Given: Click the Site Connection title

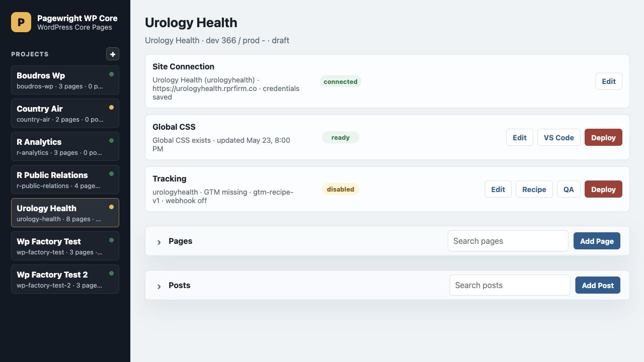Looking at the screenshot, I should click(183, 66).
